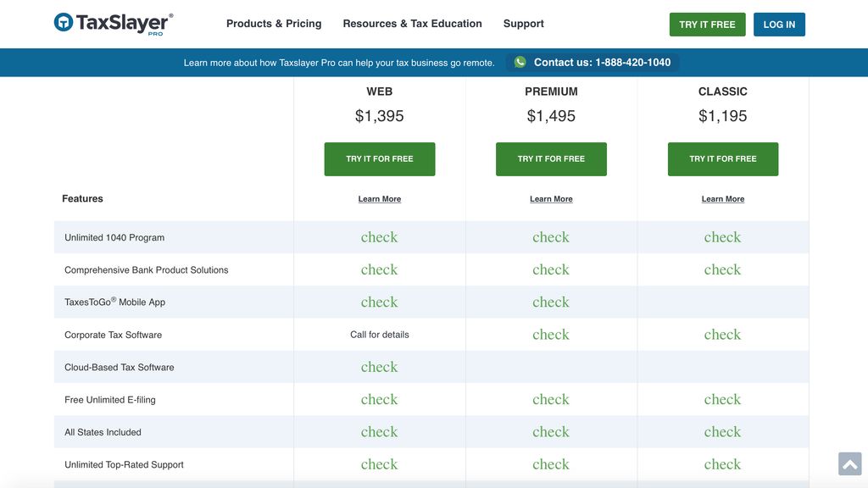This screenshot has height=488, width=868.
Task: Open the remote tax business learn more link
Action: [339, 62]
